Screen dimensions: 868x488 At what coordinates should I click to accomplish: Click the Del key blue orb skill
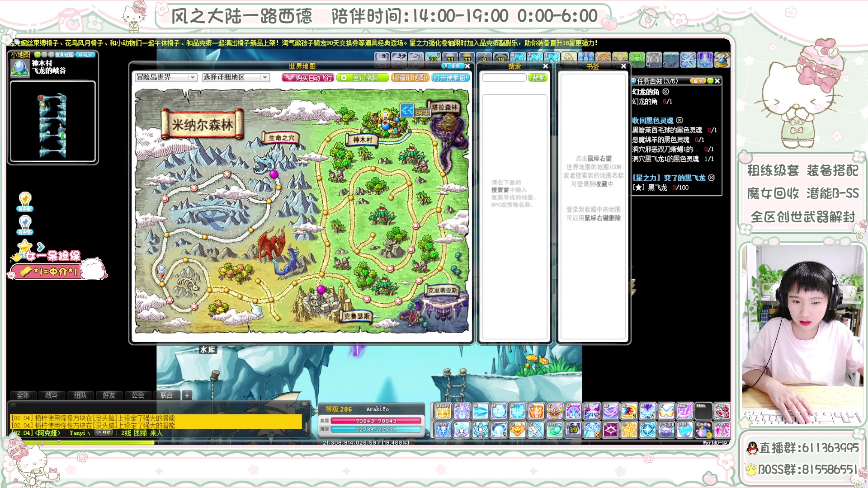684,430
